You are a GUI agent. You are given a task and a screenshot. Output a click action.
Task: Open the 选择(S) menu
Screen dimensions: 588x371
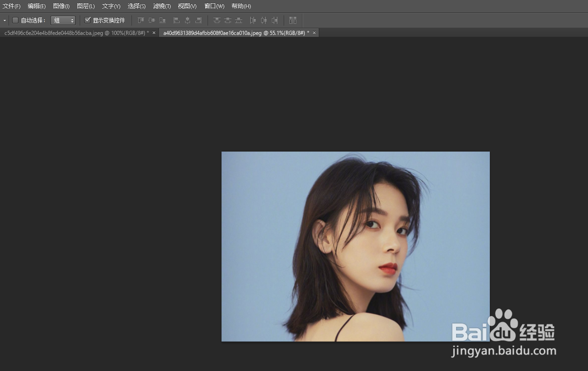click(136, 6)
